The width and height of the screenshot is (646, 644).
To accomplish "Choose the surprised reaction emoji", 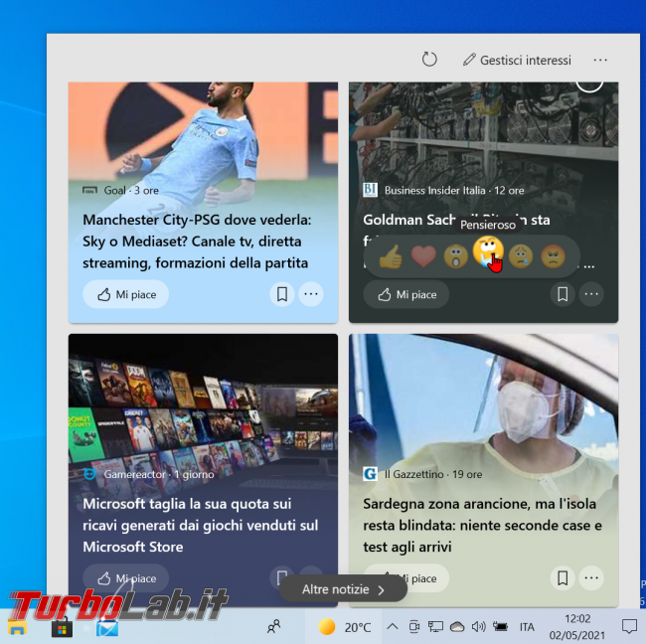I will tap(455, 256).
